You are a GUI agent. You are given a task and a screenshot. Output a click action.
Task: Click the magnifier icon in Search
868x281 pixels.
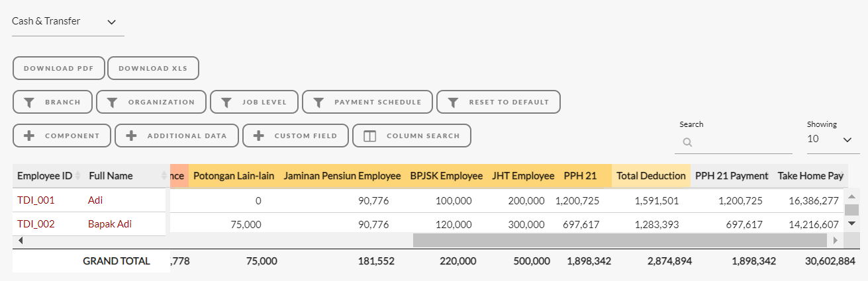point(687,141)
